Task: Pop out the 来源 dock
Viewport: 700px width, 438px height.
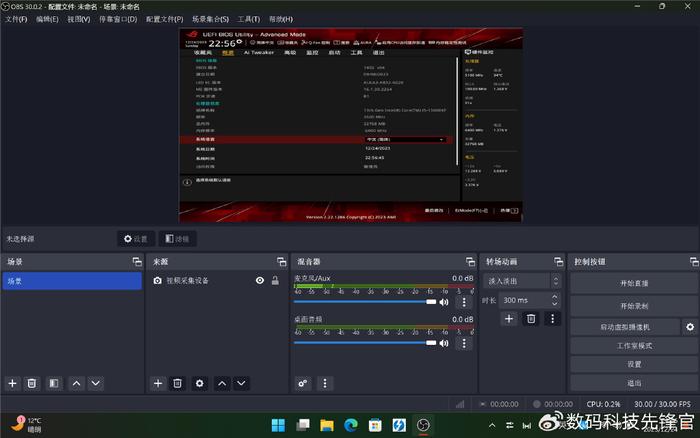Action: (281, 262)
